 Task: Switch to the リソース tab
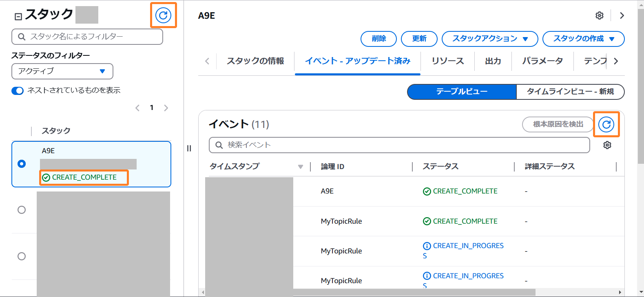[447, 61]
